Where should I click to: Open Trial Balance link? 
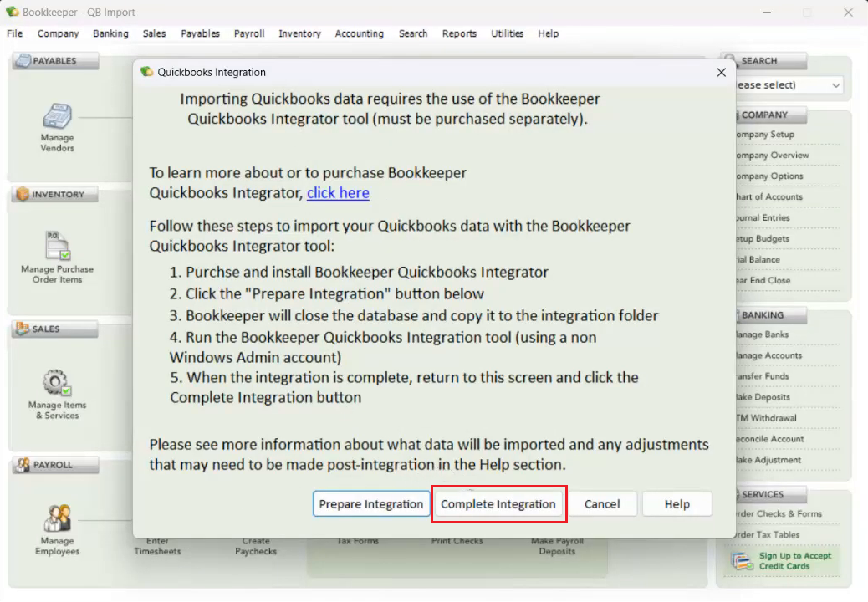pos(758,259)
